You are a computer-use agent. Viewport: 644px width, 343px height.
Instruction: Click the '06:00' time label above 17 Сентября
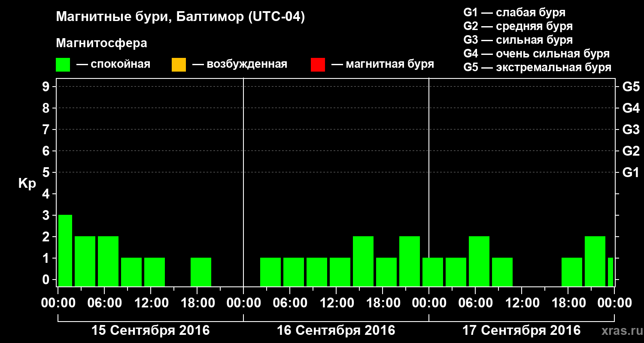coord(475,303)
